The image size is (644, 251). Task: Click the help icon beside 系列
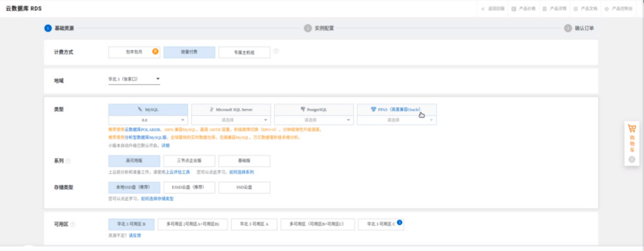click(x=68, y=161)
